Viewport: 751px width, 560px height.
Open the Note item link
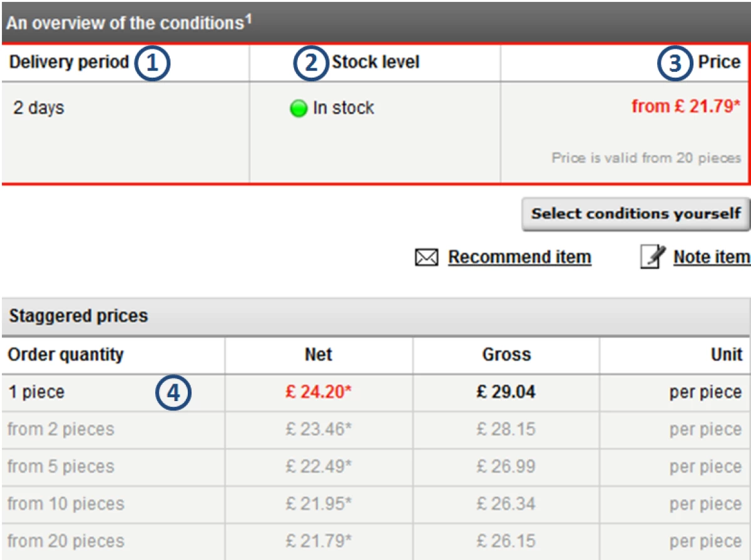(711, 257)
